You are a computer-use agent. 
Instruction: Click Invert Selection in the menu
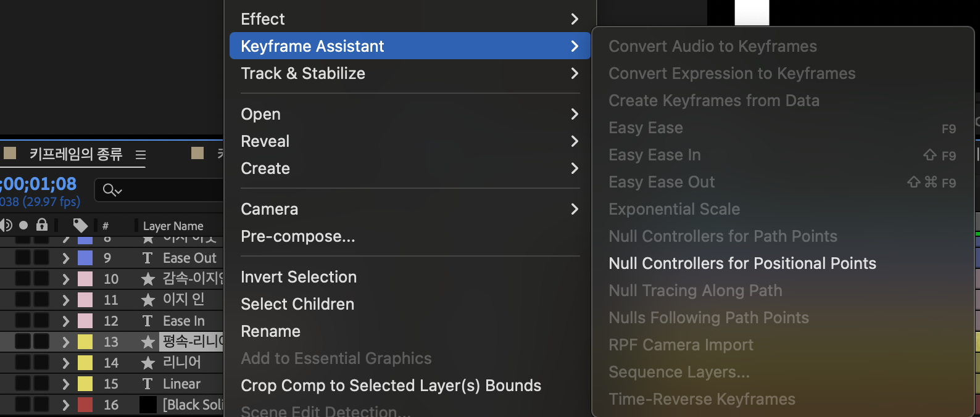[299, 277]
